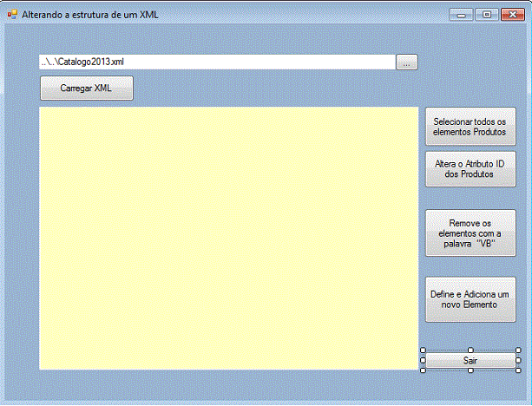Screen dimensions: 532x406
Task: Close the Alterando a estrutura de um XML window
Action: 513,15
